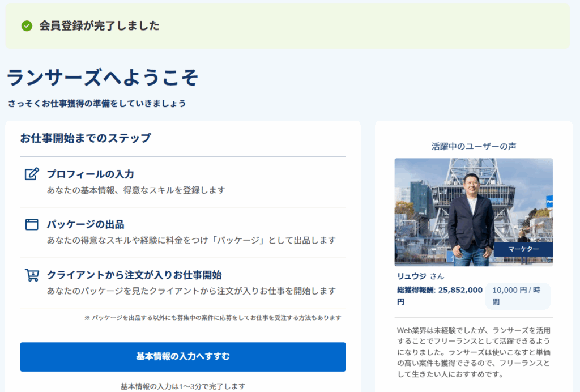Click the さっそくお仕事獲得の準備をしていきましょう subtitle
The image size is (580, 392).
pos(97,104)
